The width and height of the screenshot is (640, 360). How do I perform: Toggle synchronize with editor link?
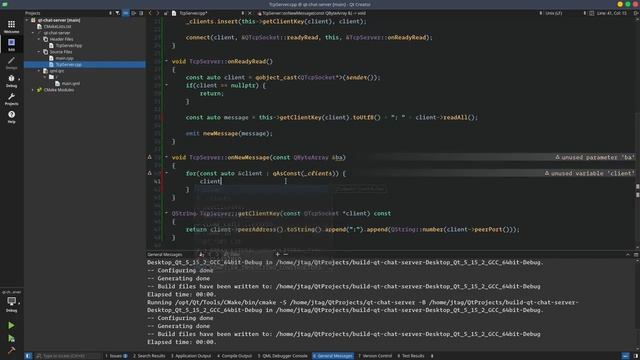[x=126, y=13]
